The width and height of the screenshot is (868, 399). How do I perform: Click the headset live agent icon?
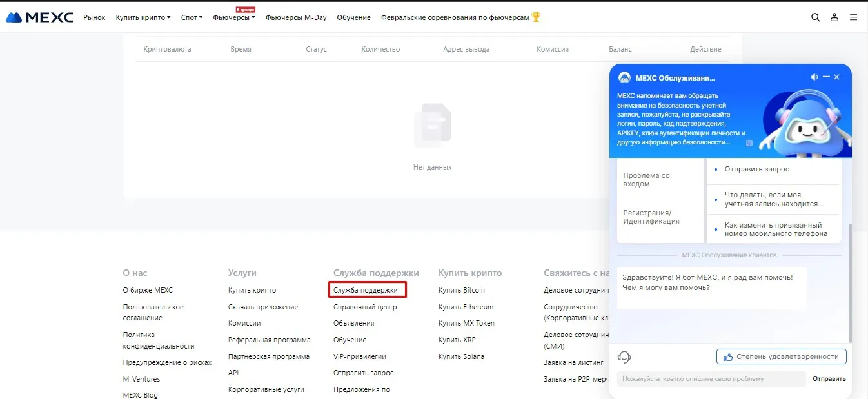(x=624, y=356)
